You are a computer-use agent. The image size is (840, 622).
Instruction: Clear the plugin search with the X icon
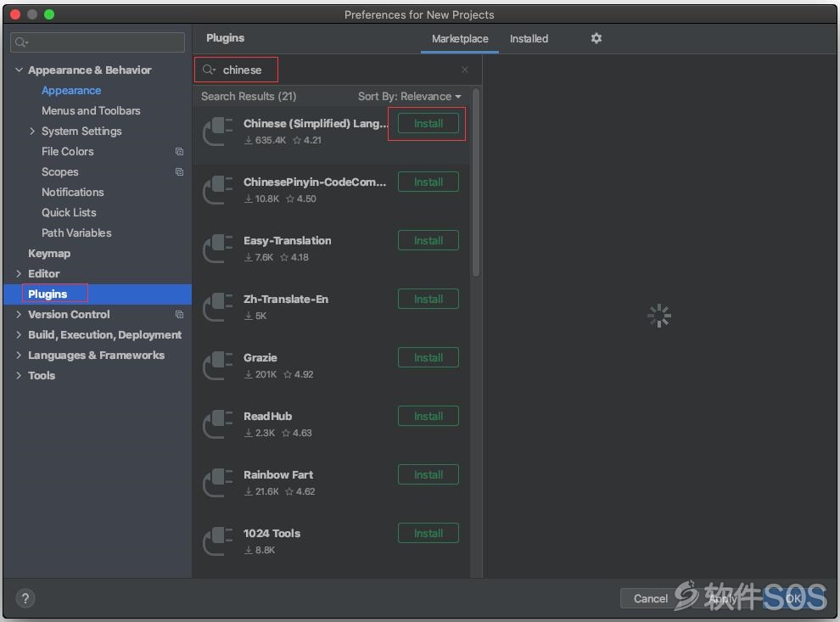pyautogui.click(x=465, y=70)
